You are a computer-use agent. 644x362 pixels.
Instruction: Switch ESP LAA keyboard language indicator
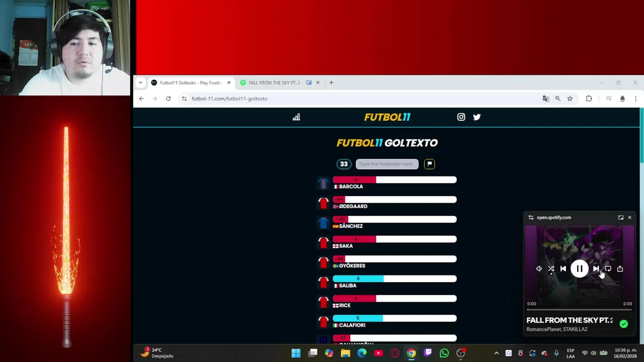pyautogui.click(x=571, y=353)
